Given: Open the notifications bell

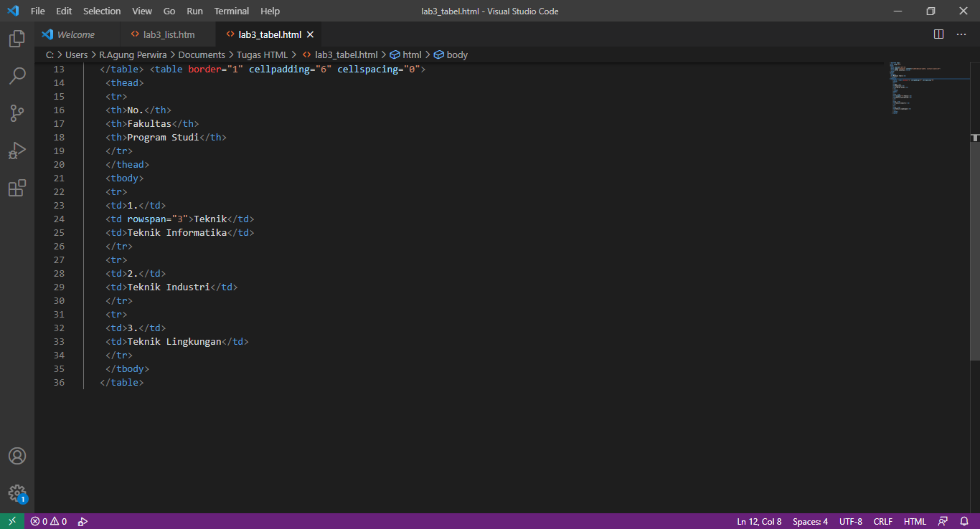Looking at the screenshot, I should tap(963, 521).
